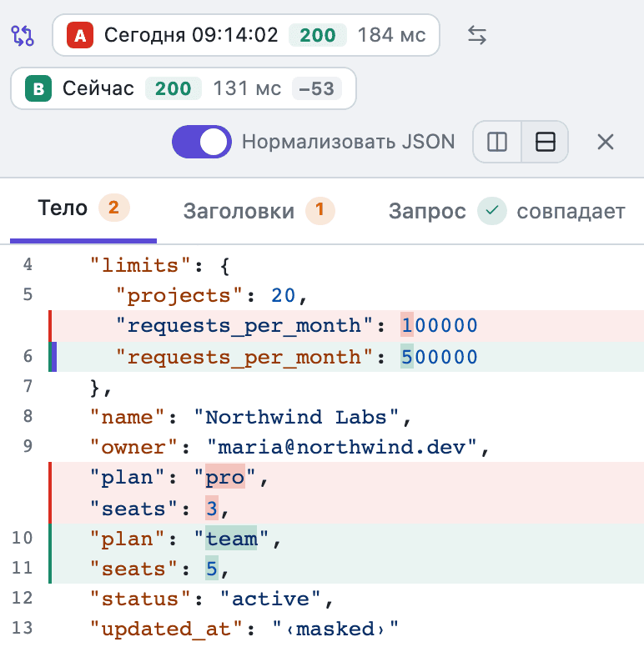Image resolution: width=644 pixels, height=652 pixels.
Task: Open the response B snapshot selector
Action: pos(184,88)
